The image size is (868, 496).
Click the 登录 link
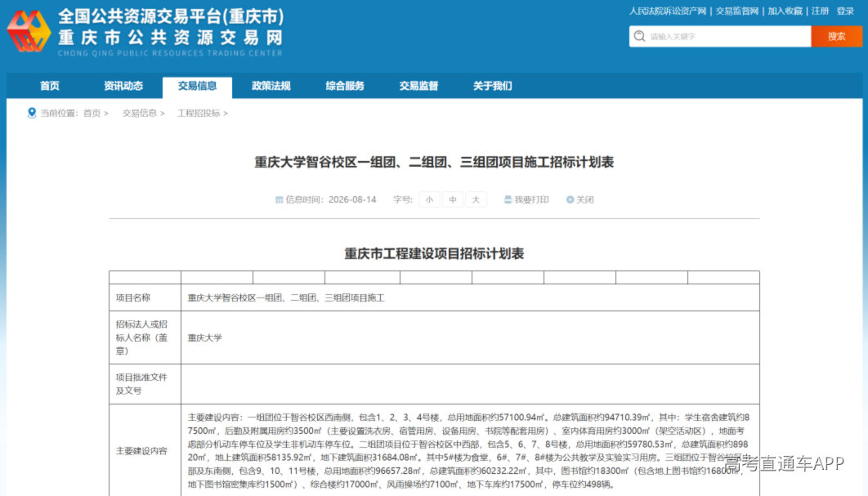[x=845, y=11]
